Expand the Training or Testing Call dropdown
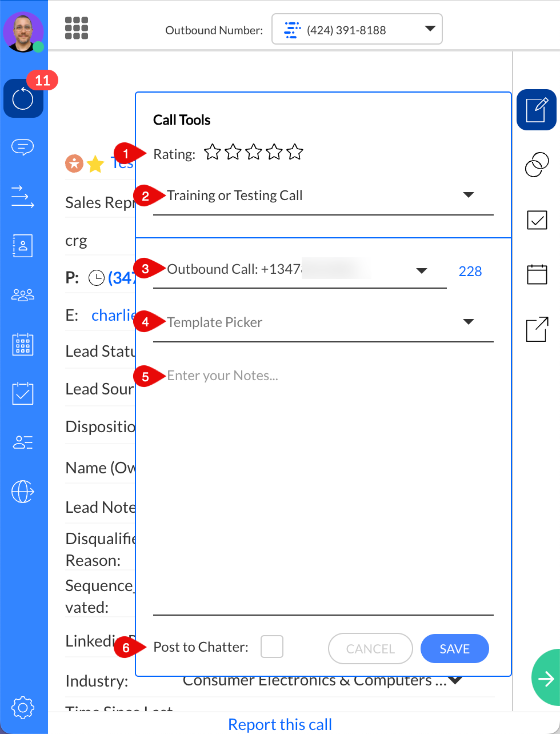Screen dimensions: 560x734 click(469, 195)
